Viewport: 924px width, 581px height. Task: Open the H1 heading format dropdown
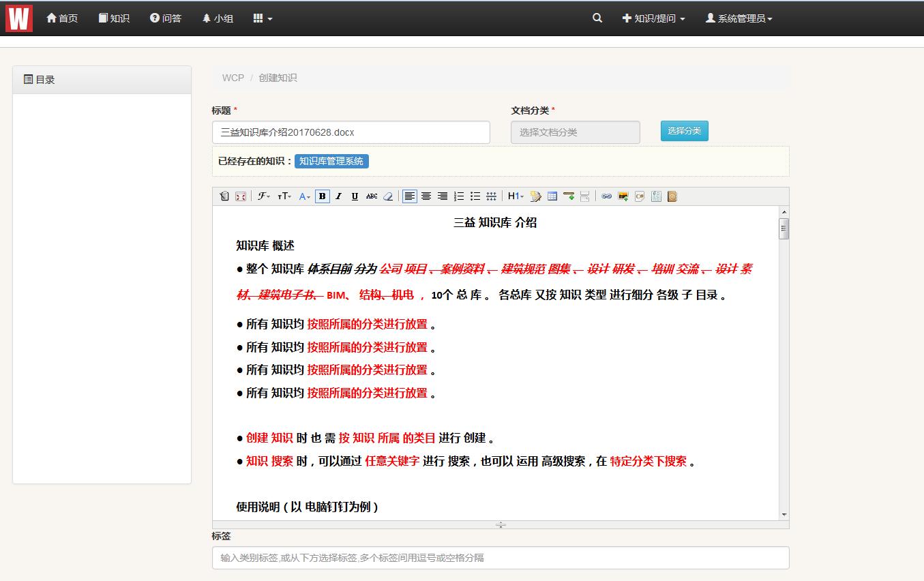point(516,196)
